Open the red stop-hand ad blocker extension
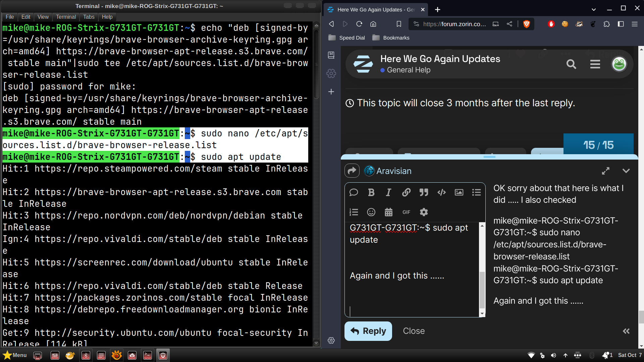644x362 pixels. 551,24
